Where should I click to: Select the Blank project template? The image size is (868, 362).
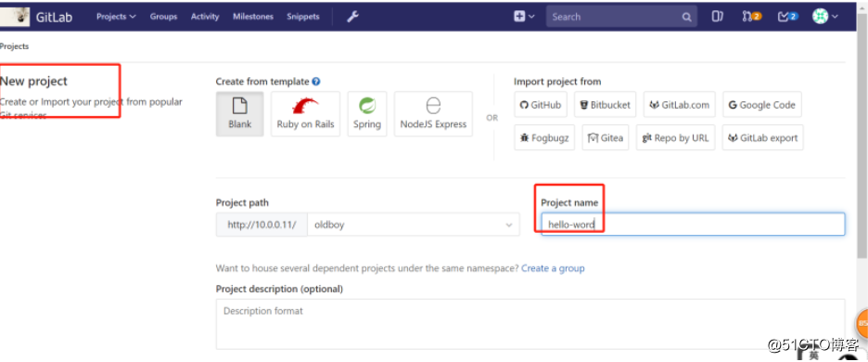239,113
